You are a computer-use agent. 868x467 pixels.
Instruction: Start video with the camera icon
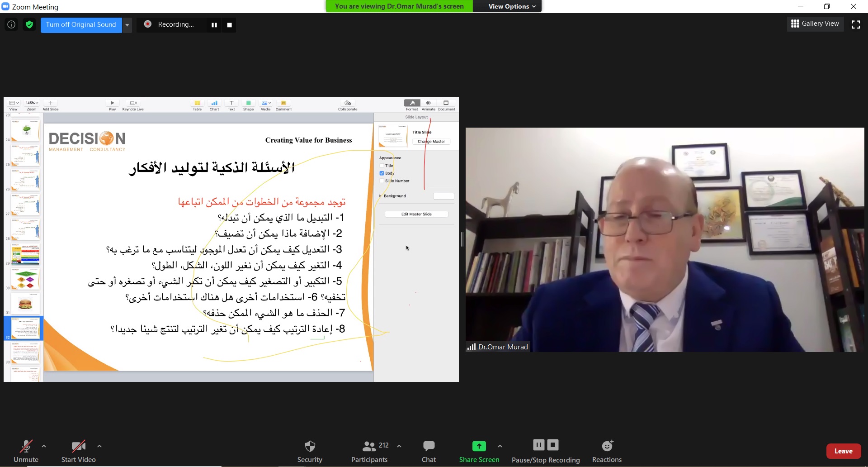coord(78,451)
